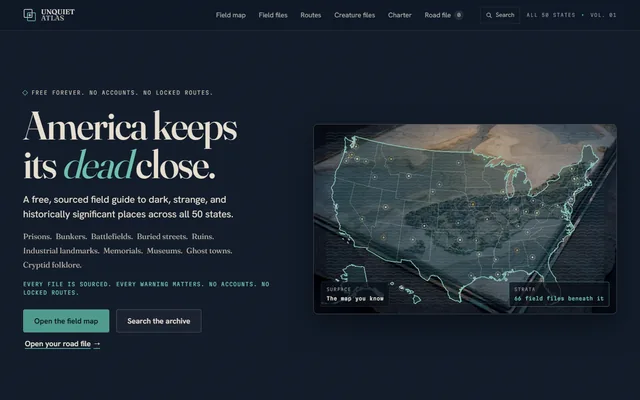Click the italic word 'dead' in the headline
The height and width of the screenshot is (400, 640).
(x=99, y=165)
